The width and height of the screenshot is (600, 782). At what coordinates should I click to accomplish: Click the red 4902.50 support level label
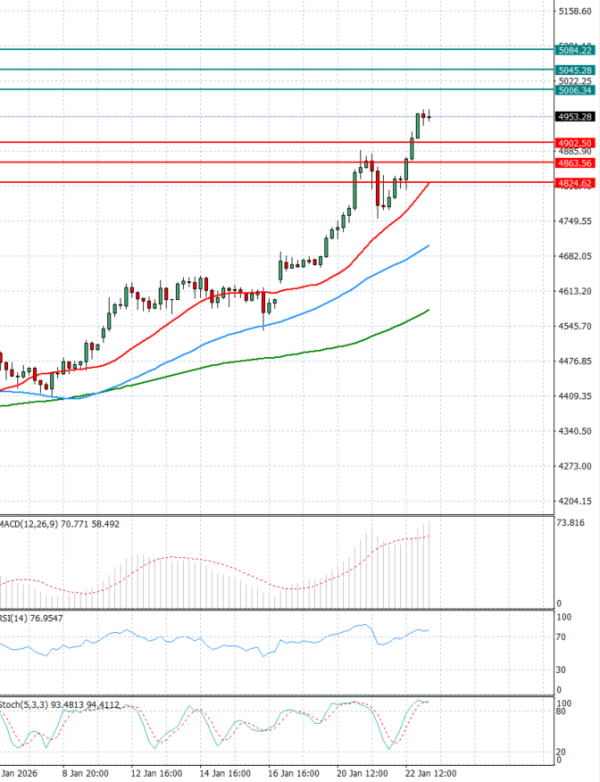[x=576, y=143]
